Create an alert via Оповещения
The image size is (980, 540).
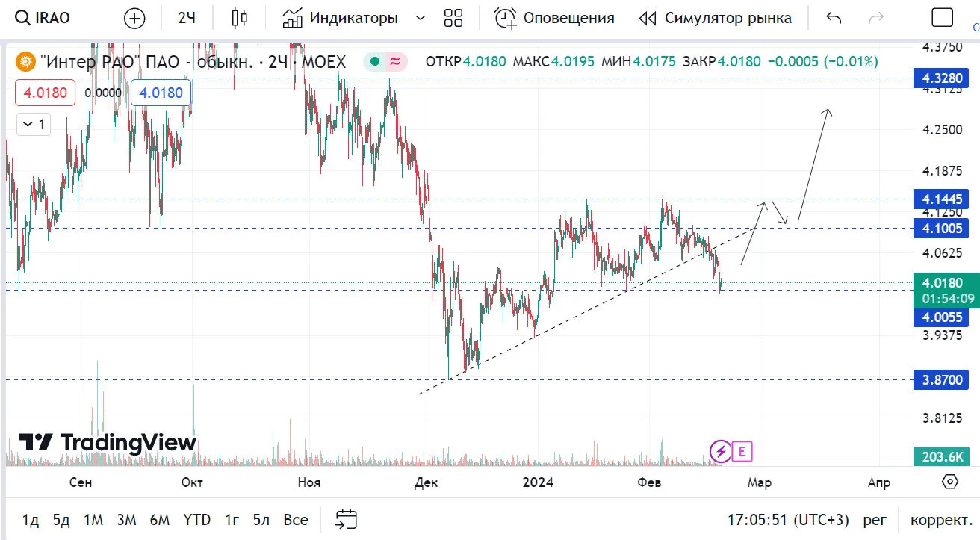[554, 18]
